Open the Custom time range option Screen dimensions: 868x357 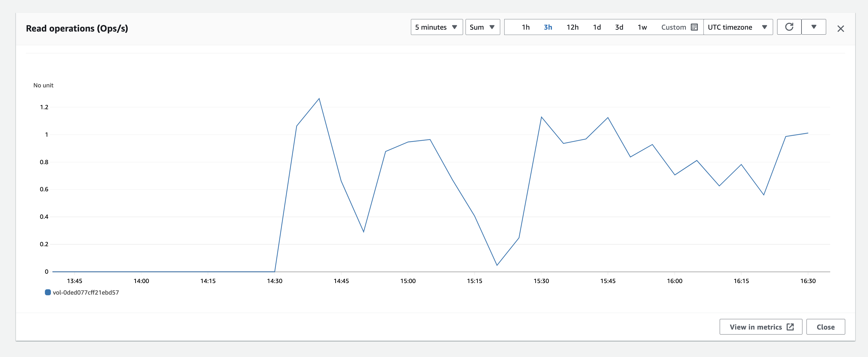[x=673, y=27]
